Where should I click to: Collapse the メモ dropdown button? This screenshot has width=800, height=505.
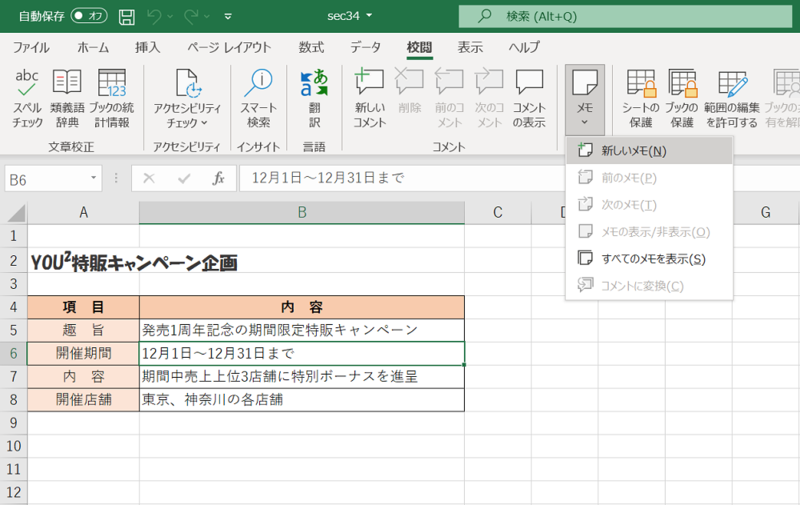585,99
